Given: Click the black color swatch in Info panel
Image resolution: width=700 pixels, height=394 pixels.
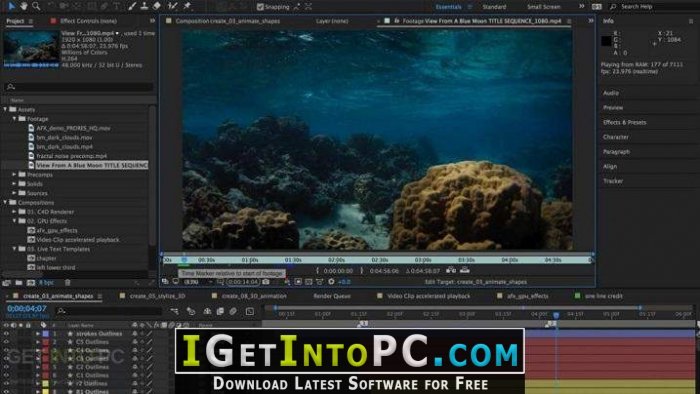Looking at the screenshot, I should click(606, 41).
